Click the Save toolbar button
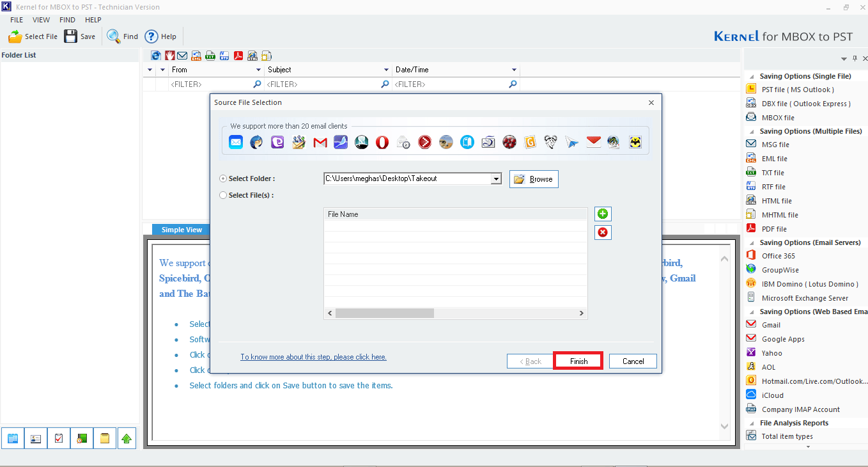 click(x=80, y=36)
